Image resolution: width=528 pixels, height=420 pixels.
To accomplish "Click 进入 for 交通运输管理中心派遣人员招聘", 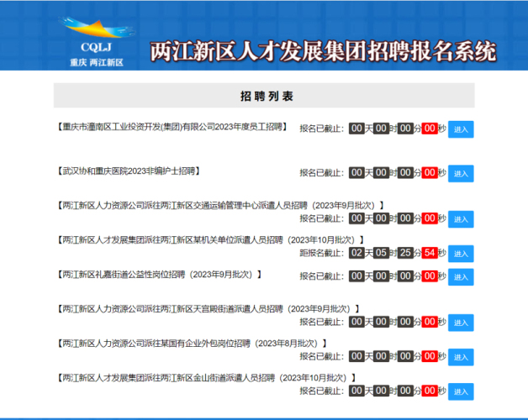I will click(x=461, y=219).
